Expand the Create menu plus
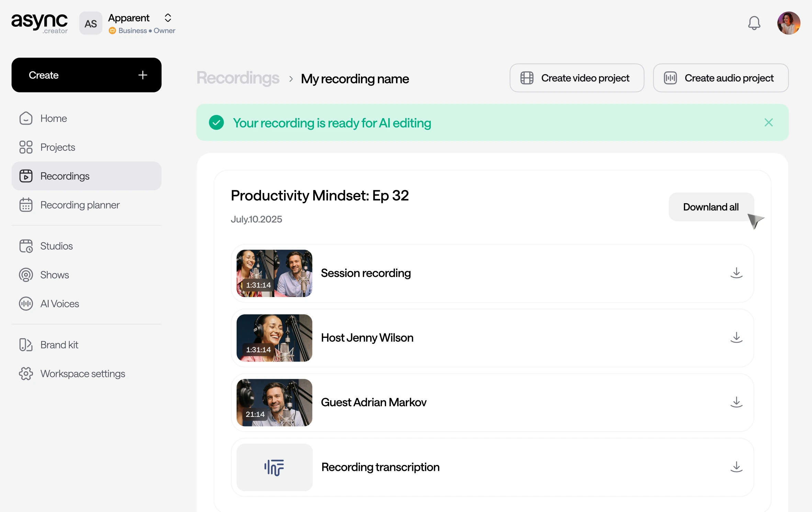 pos(143,75)
